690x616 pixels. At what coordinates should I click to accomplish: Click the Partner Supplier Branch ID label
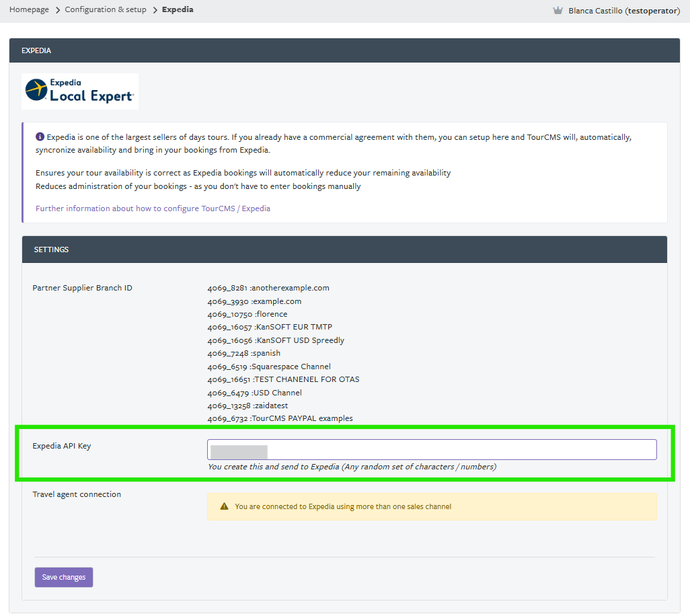pos(82,288)
